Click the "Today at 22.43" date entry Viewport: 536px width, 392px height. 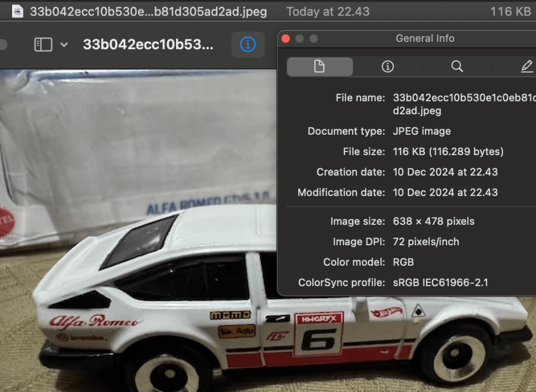(x=328, y=11)
